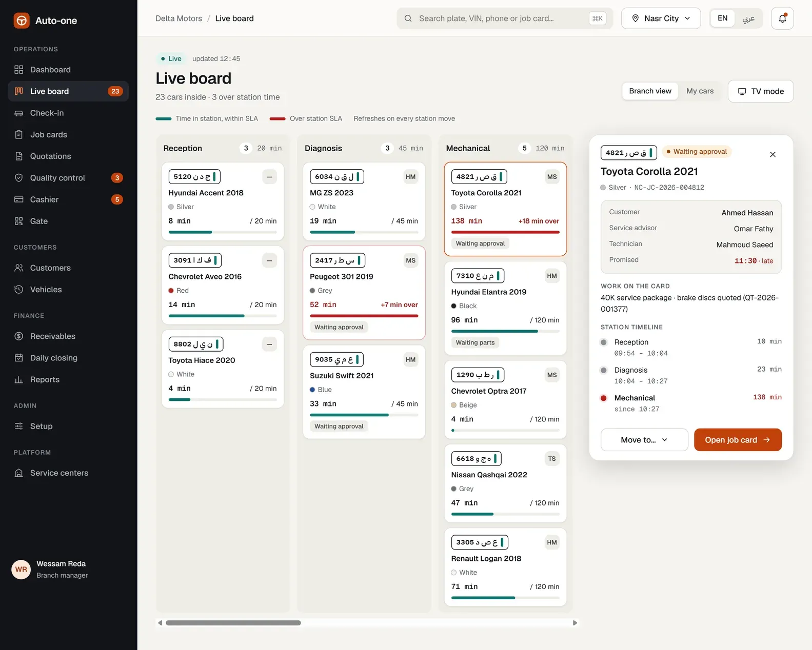This screenshot has width=812, height=650.
Task: Open Service centers under Platform
Action: pyautogui.click(x=68, y=473)
